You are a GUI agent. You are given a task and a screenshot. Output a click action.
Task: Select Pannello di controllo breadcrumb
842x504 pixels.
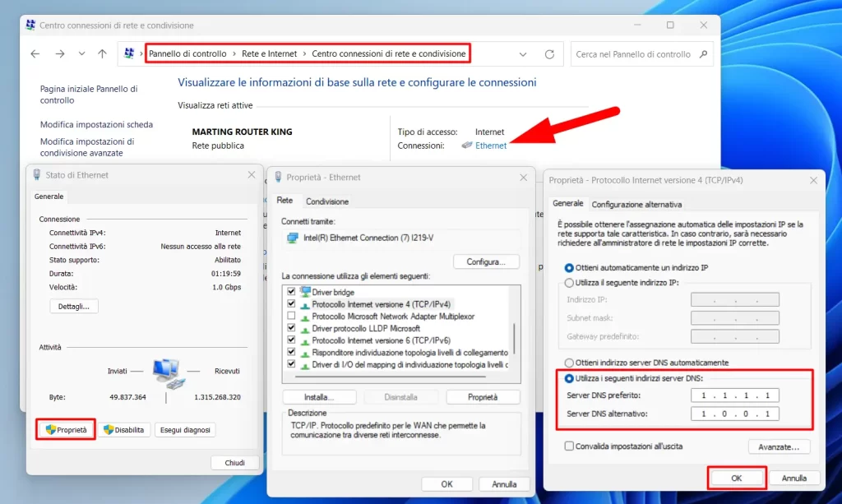(x=187, y=53)
